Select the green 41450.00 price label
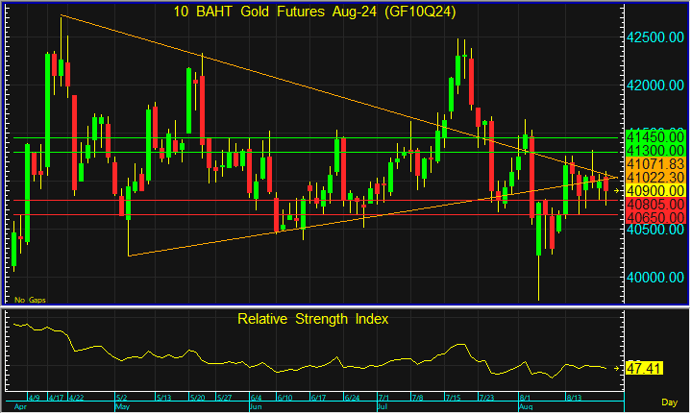The width and height of the screenshot is (691, 414). click(654, 136)
